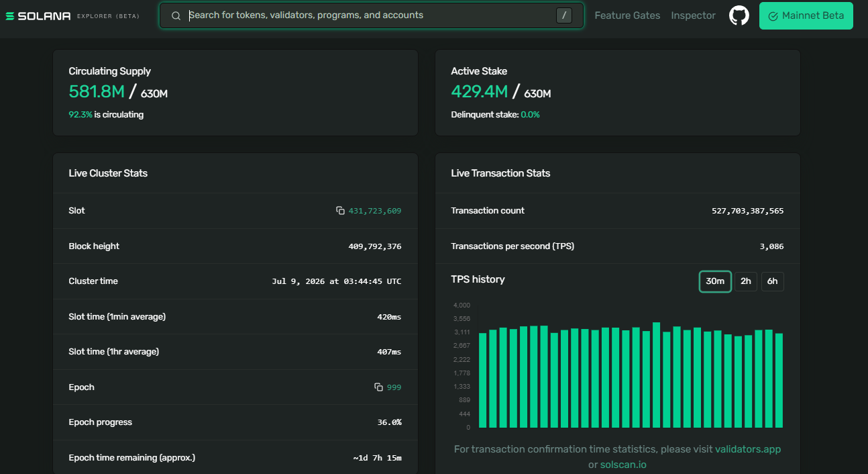Select the 30m TPS history range
868x474 pixels.
point(715,281)
